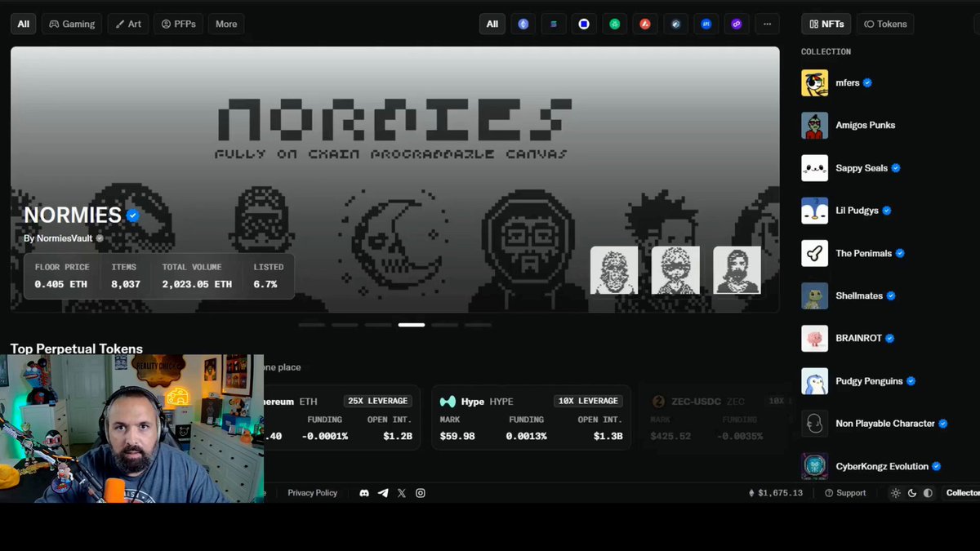Screen dimensions: 980x551
Task: Open the X (Twitter) icon in footer
Action: point(402,493)
